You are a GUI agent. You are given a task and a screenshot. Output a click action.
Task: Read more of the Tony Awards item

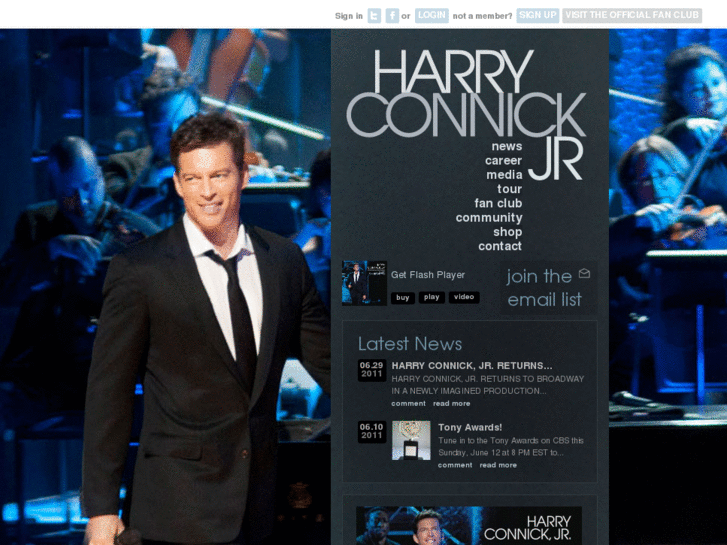tap(498, 465)
